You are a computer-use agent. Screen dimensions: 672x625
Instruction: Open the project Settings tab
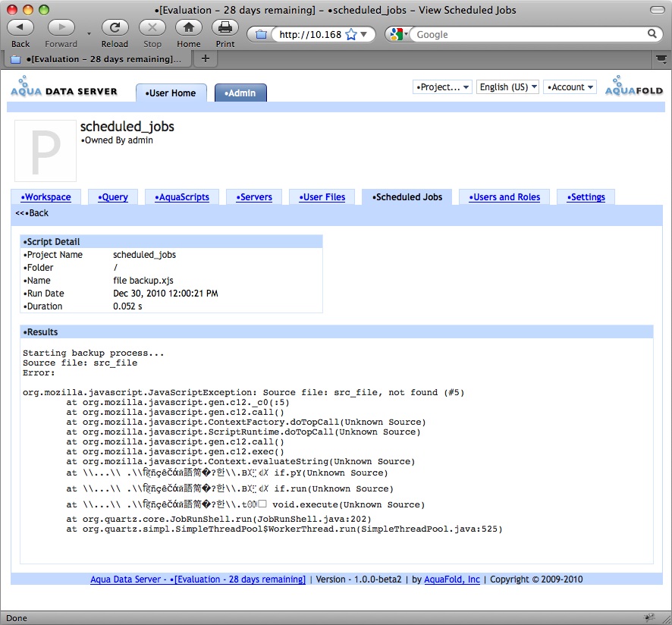[x=586, y=197]
